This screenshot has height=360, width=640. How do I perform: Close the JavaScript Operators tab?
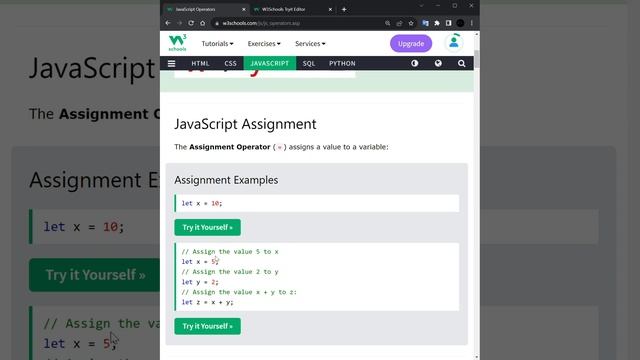tap(244, 9)
